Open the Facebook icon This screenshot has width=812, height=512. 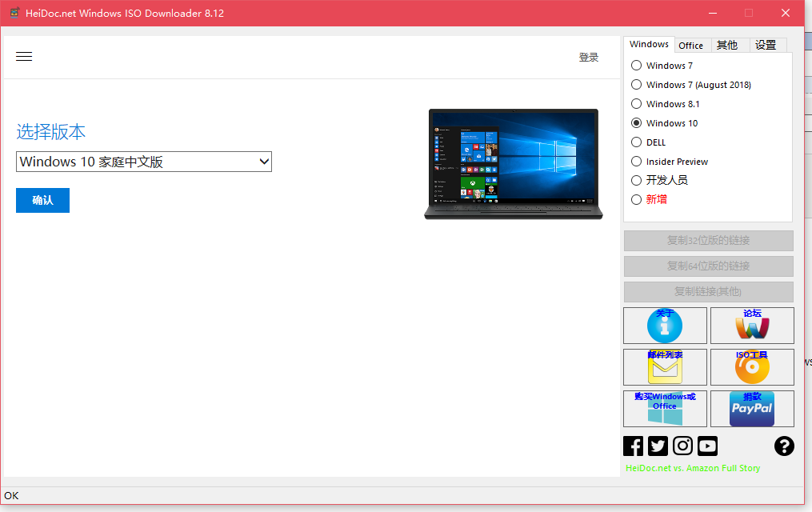(x=633, y=446)
